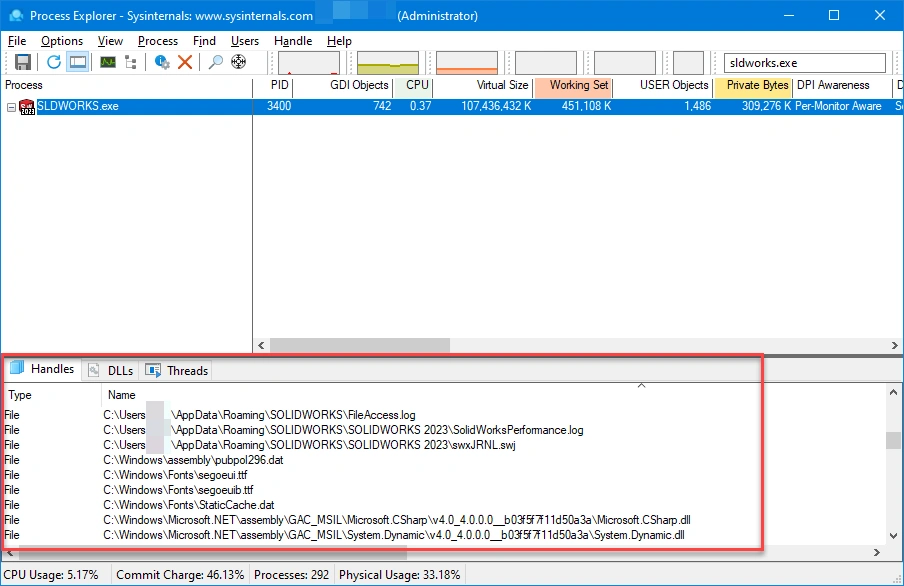Open the Handle menu
The height and width of the screenshot is (586, 904).
pyautogui.click(x=293, y=41)
